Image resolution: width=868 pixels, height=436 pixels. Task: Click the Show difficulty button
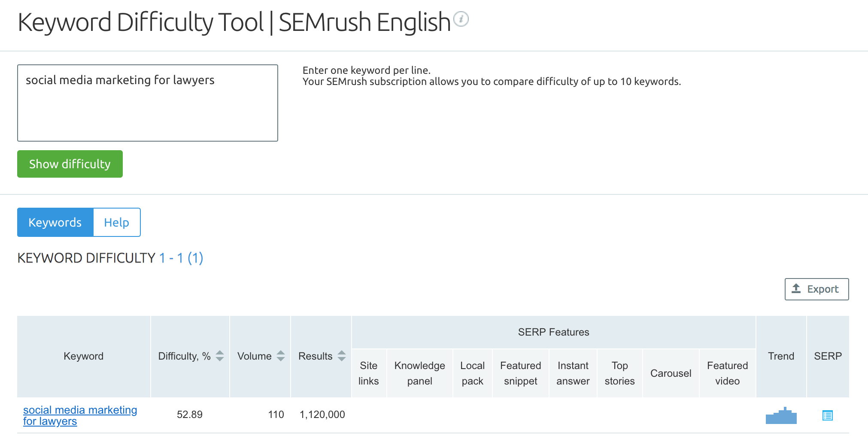click(x=70, y=164)
